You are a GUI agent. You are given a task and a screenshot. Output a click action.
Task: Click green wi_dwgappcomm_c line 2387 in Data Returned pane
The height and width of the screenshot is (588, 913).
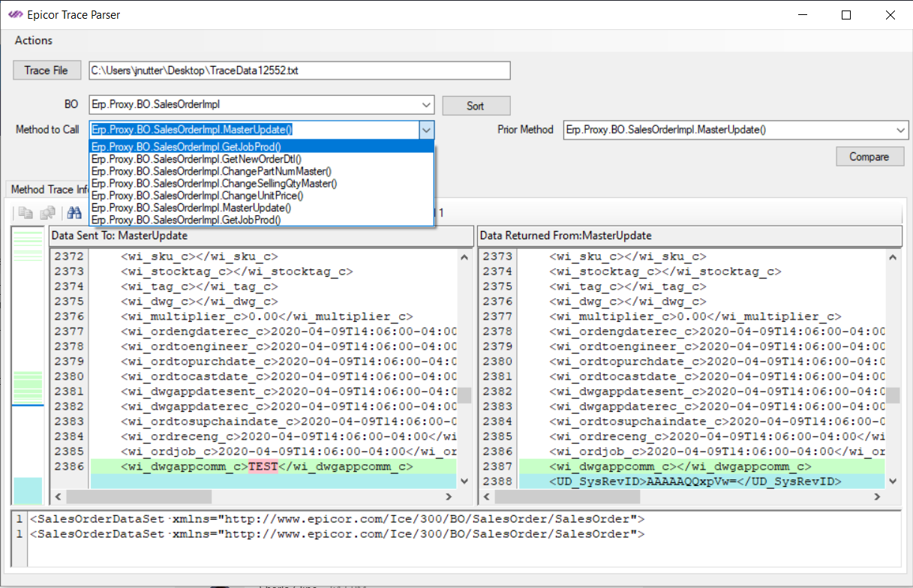[680, 466]
